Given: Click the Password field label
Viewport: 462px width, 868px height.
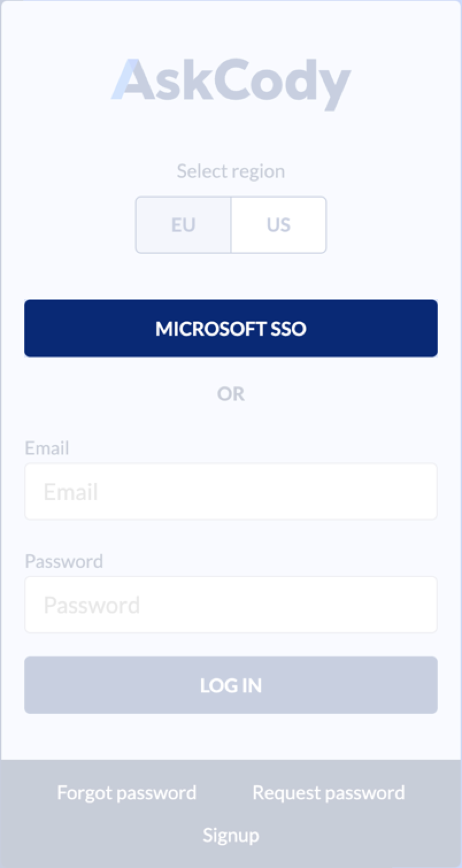Looking at the screenshot, I should (x=64, y=561).
